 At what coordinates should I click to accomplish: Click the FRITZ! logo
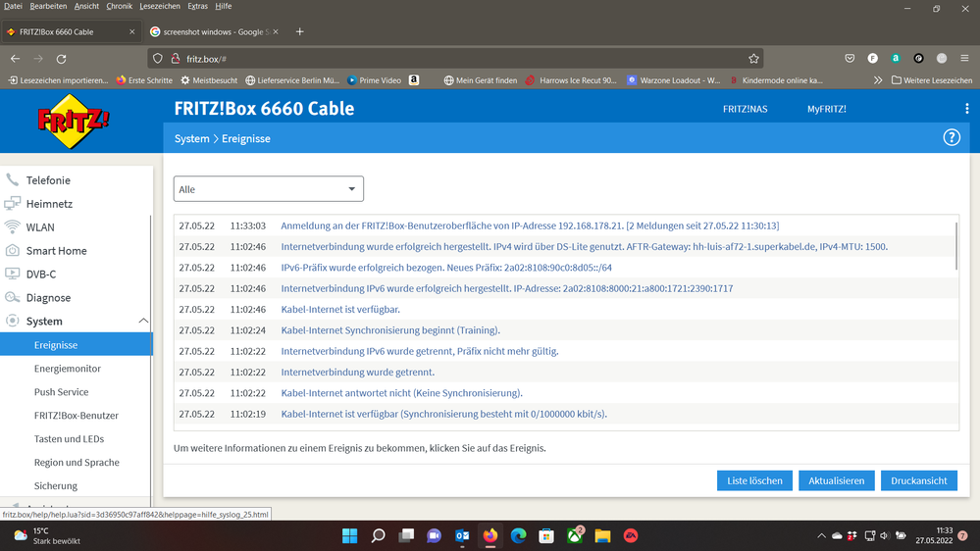pos(75,122)
